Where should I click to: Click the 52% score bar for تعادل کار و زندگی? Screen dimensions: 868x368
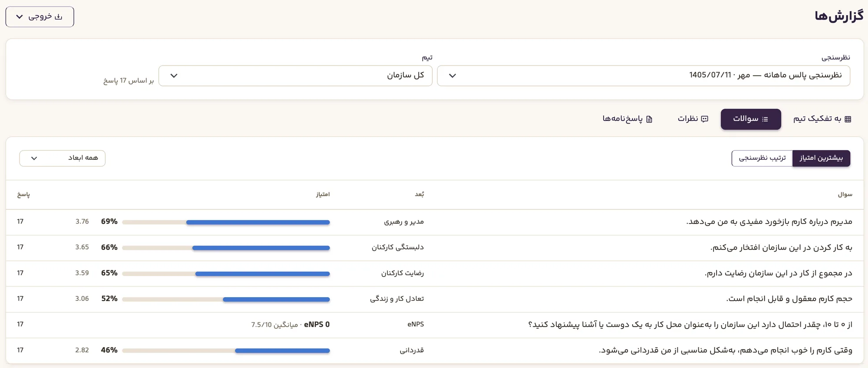(x=226, y=299)
